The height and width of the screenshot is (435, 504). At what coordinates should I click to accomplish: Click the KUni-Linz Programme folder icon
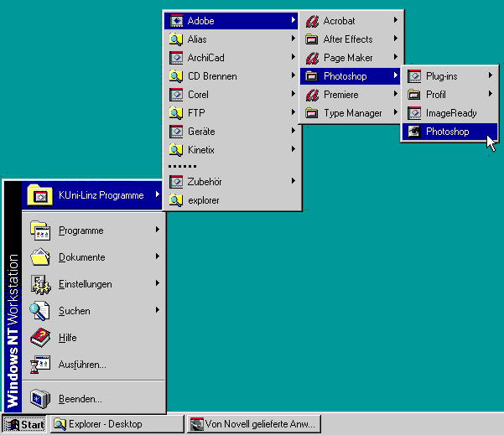tap(40, 194)
